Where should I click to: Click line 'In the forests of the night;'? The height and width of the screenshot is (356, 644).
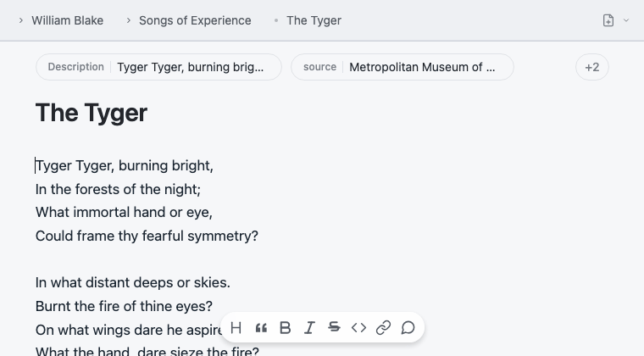tap(118, 189)
